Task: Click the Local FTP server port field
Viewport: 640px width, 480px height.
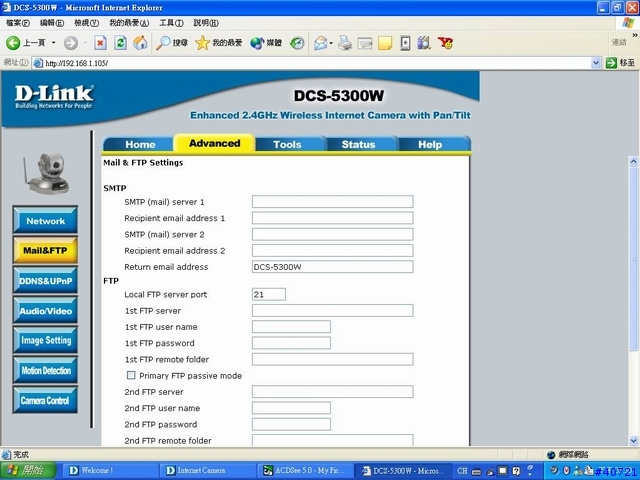Action: pos(269,294)
